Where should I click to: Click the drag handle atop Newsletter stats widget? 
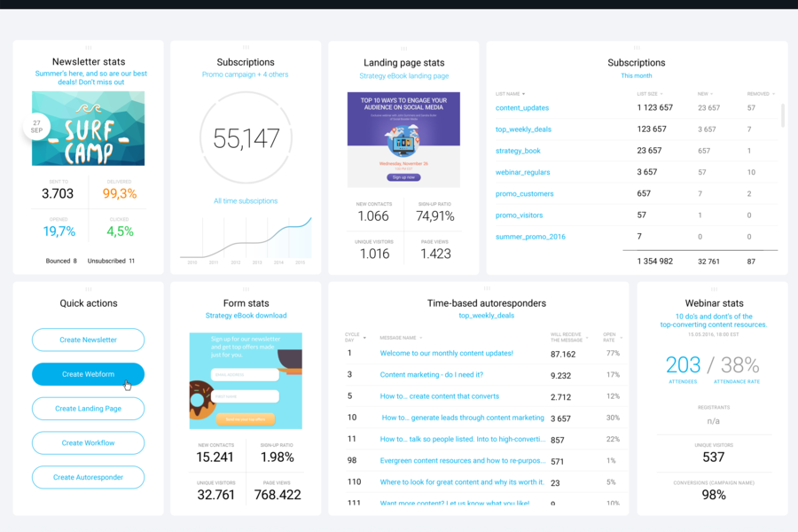coord(86,46)
